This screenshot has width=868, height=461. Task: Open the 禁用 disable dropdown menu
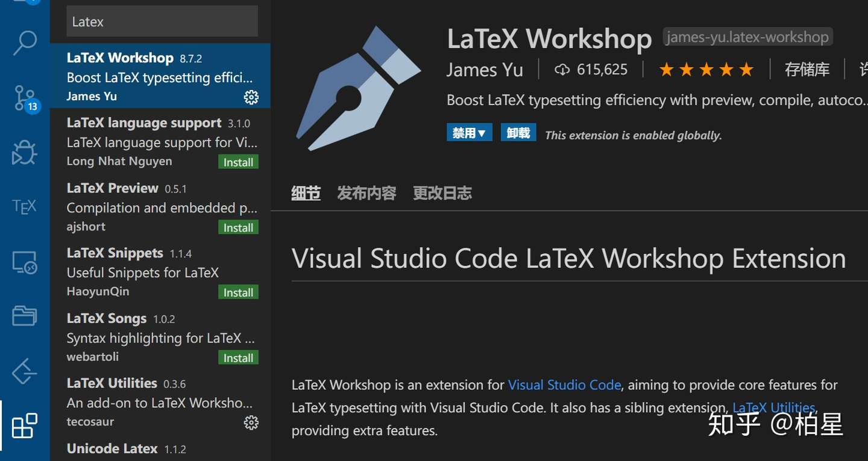click(x=469, y=132)
